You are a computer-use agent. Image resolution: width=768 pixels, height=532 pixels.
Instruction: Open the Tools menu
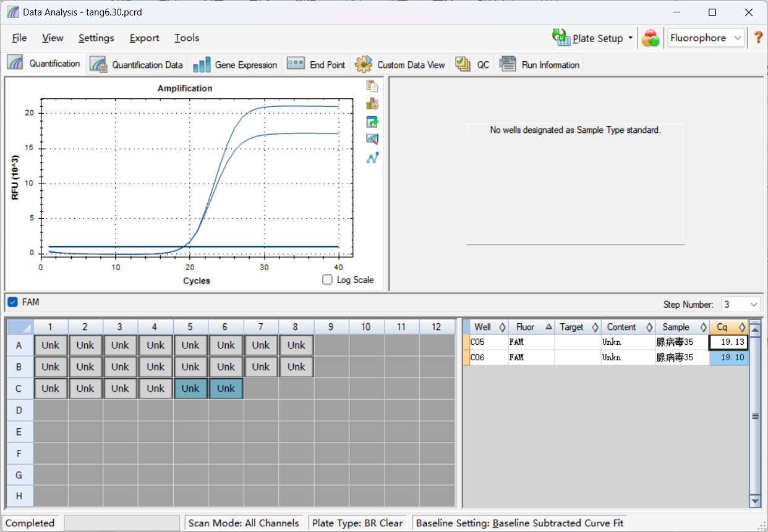pyautogui.click(x=187, y=38)
